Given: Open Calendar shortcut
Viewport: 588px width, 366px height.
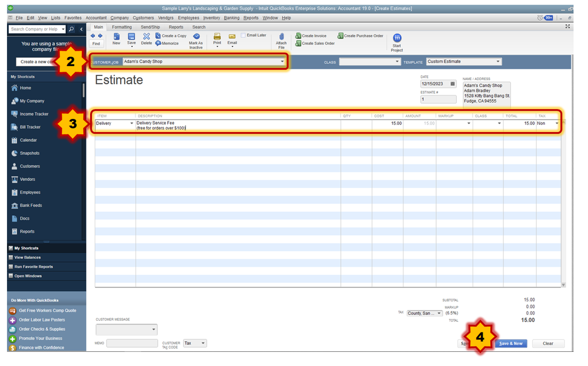Looking at the screenshot, I should coord(24,140).
